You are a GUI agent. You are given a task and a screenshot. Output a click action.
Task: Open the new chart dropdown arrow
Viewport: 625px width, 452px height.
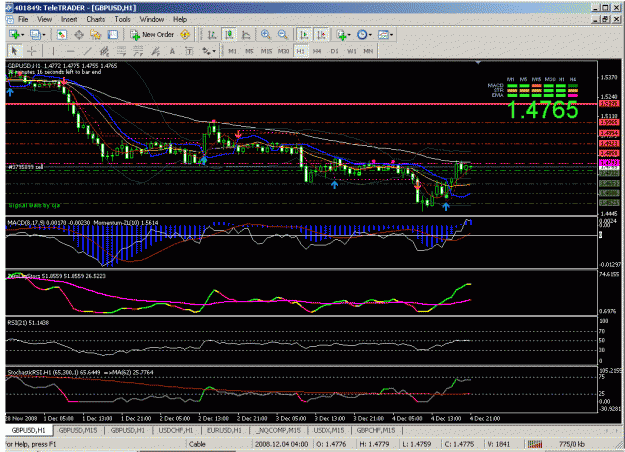tap(22, 35)
